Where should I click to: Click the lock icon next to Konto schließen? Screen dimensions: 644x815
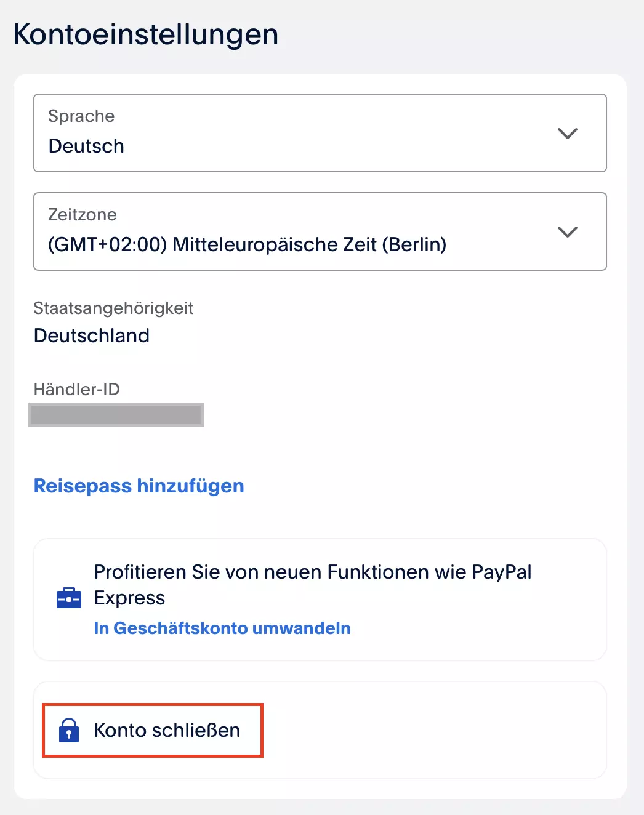(x=70, y=731)
